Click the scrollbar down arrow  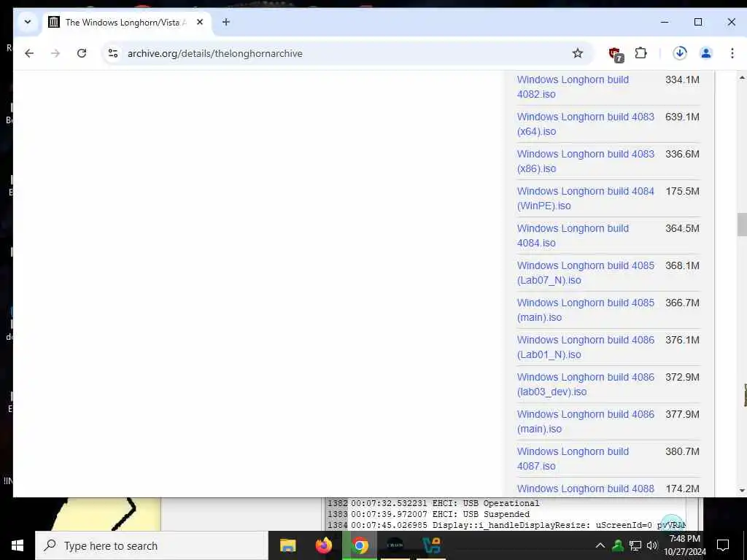pos(742,491)
